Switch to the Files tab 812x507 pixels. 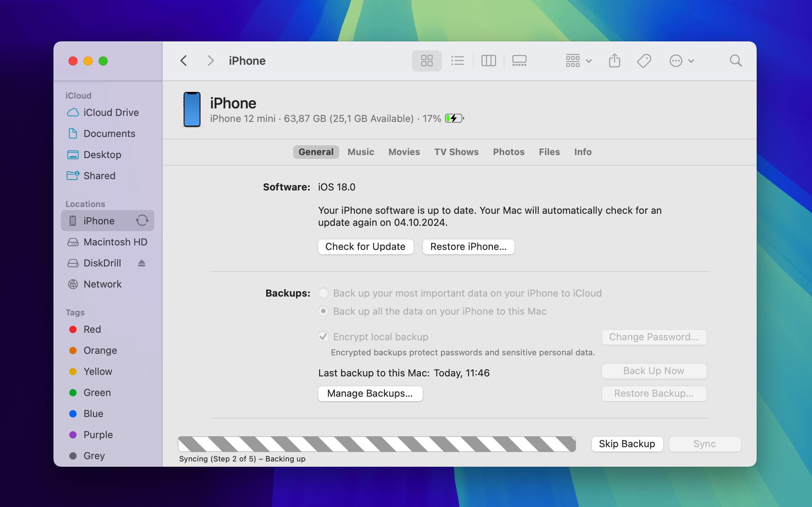[549, 152]
